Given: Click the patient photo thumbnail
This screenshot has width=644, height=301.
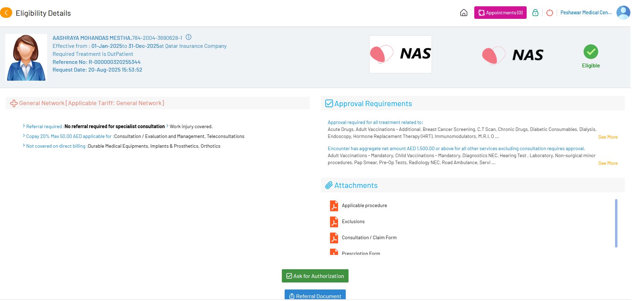Looking at the screenshot, I should 26,58.
